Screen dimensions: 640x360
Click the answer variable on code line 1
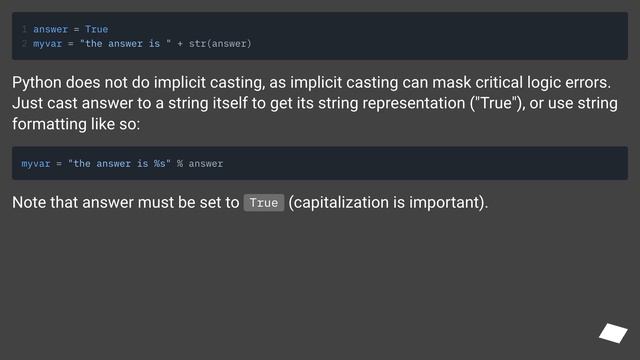(x=51, y=29)
